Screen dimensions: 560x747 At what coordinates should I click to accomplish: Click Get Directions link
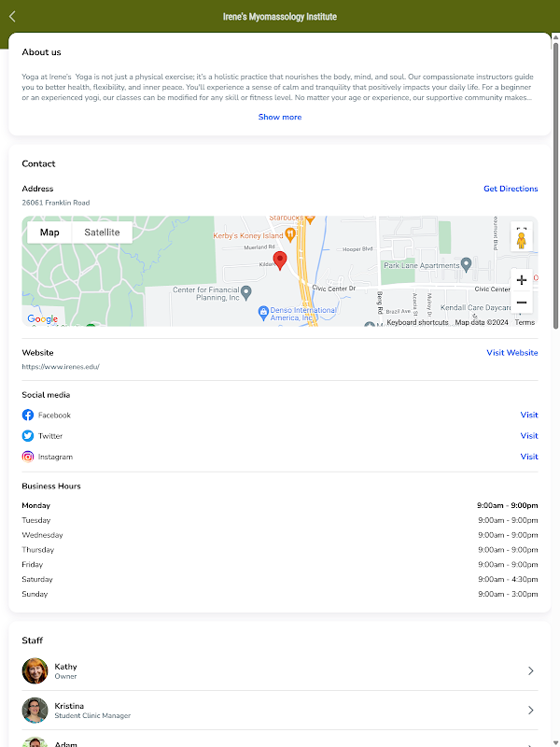pos(511,189)
